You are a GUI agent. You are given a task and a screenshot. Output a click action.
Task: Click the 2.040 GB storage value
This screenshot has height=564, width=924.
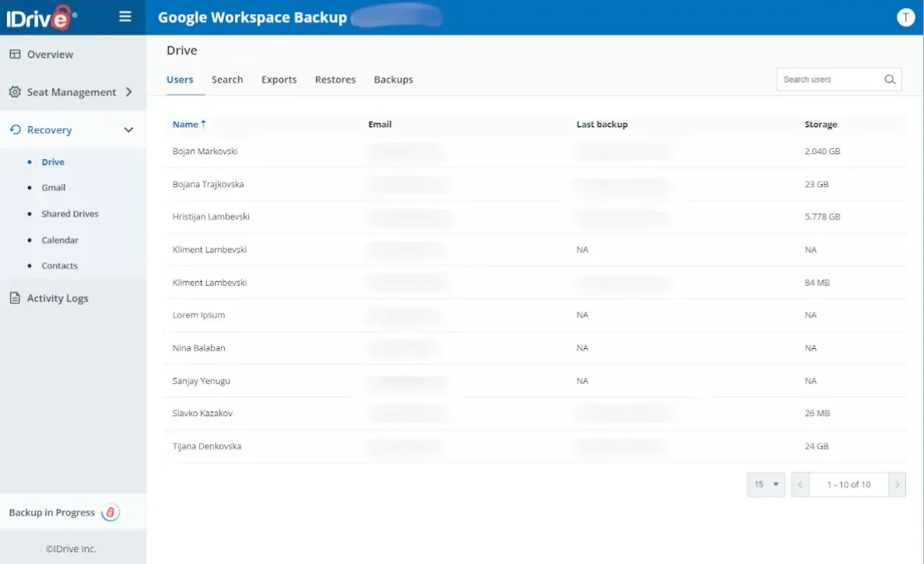pos(822,151)
